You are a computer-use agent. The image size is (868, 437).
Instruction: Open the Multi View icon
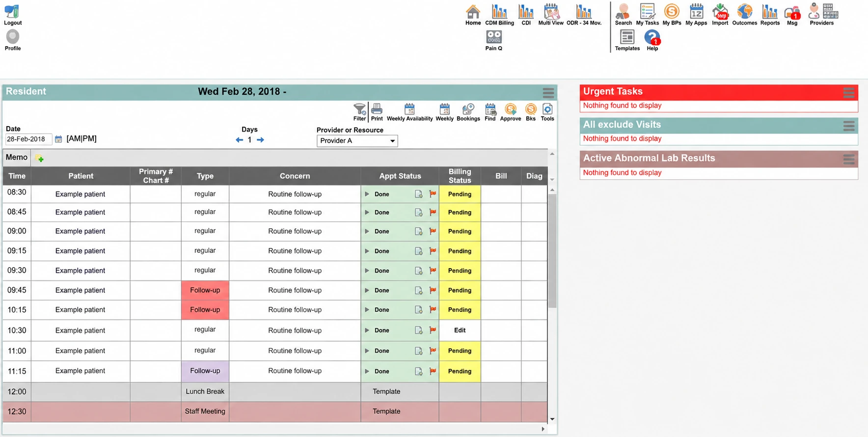pyautogui.click(x=551, y=11)
